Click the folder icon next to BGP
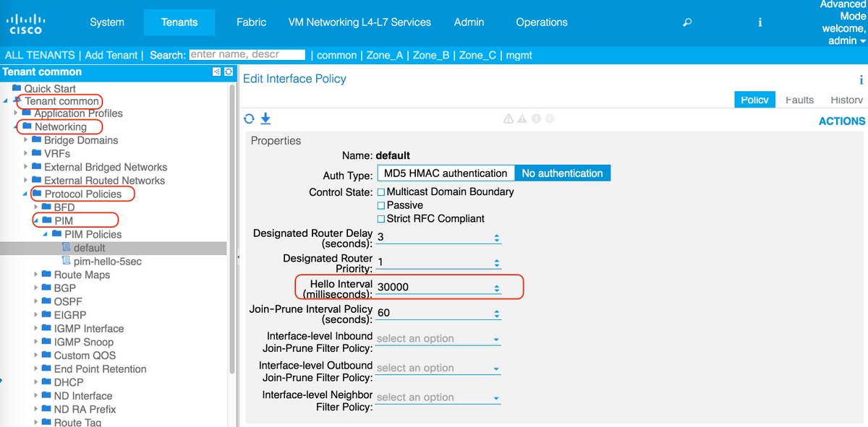This screenshot has width=868, height=427. point(47,288)
